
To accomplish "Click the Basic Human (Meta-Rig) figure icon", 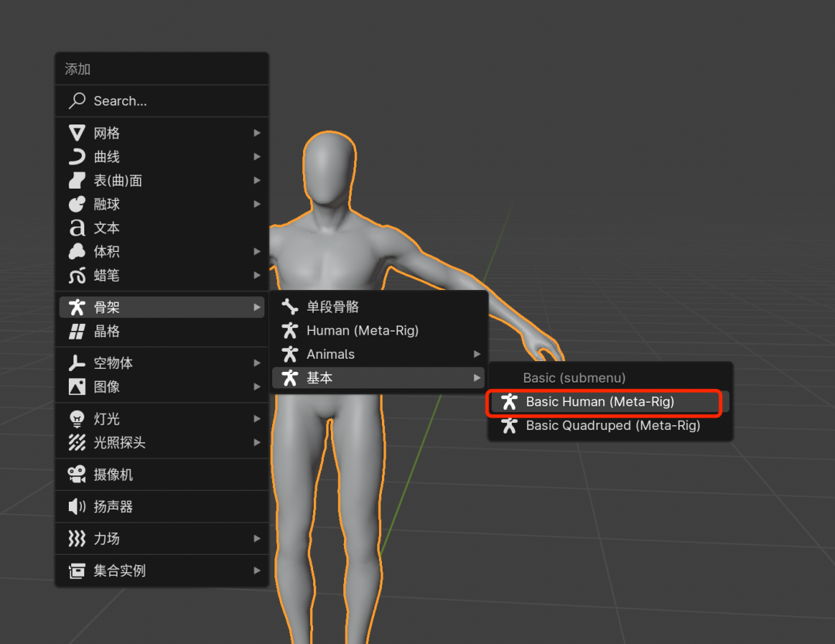I will click(510, 402).
